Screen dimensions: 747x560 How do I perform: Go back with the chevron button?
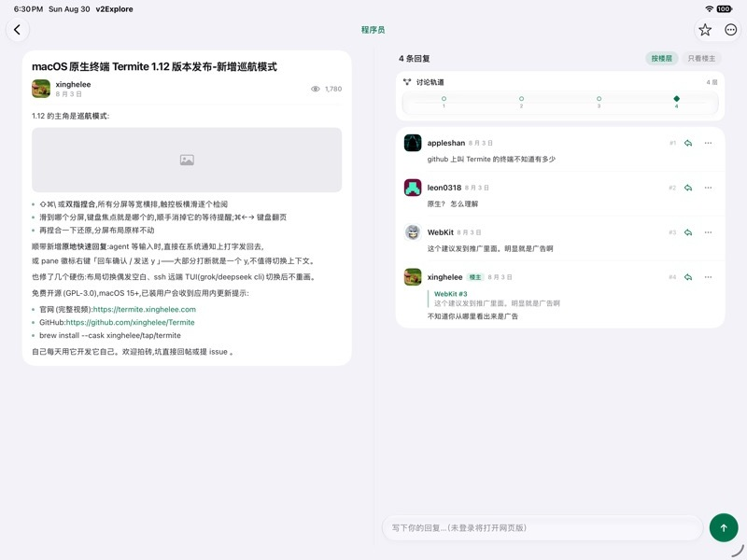point(18,30)
